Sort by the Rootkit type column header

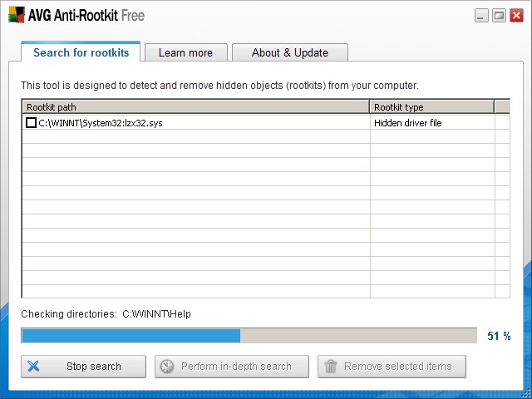click(x=432, y=107)
